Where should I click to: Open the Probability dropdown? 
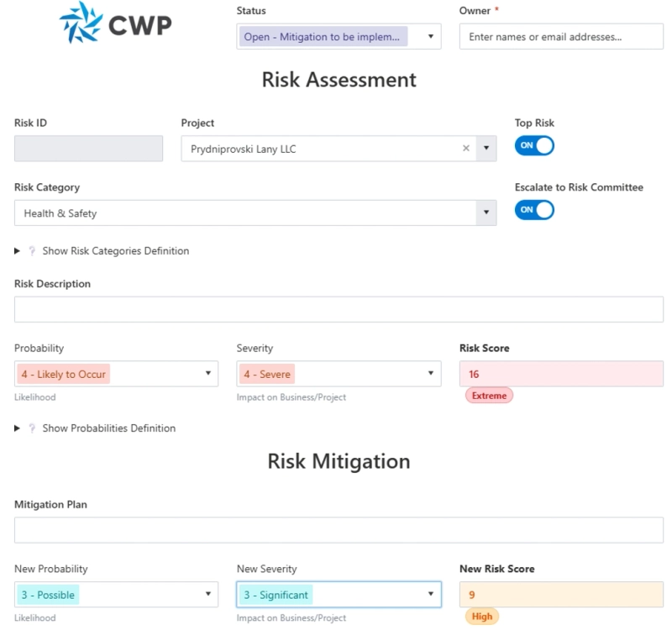click(207, 373)
